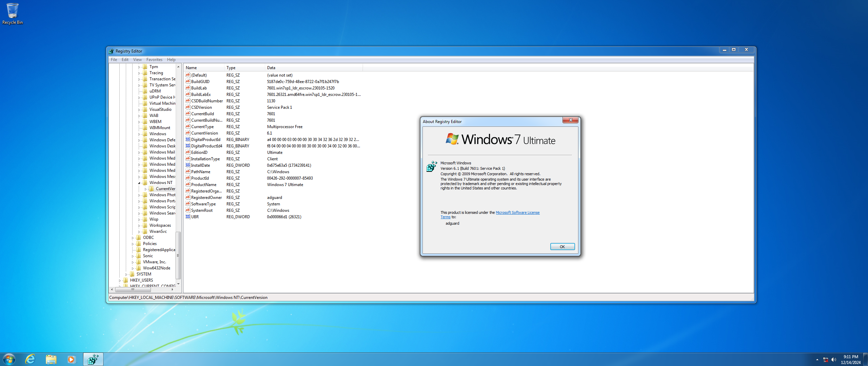868x366 pixels.
Task: Open the View menu
Action: pyautogui.click(x=137, y=60)
